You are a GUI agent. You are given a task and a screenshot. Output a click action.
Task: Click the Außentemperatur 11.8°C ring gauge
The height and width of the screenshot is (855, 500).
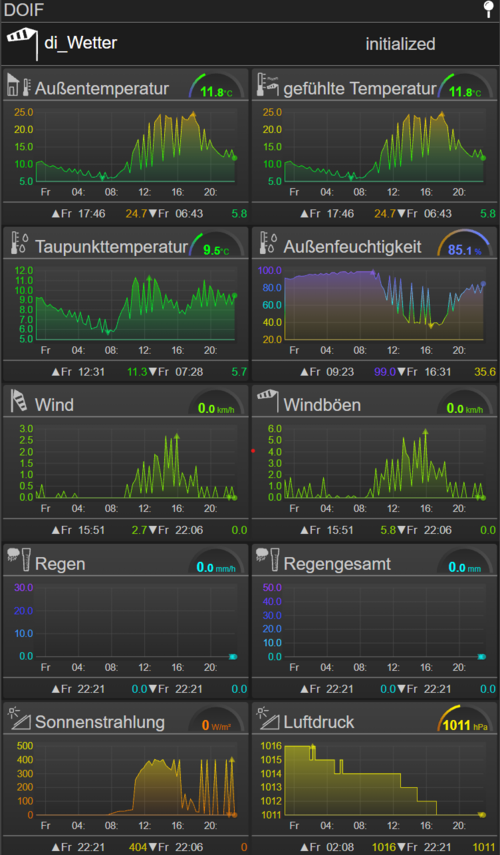tap(216, 86)
